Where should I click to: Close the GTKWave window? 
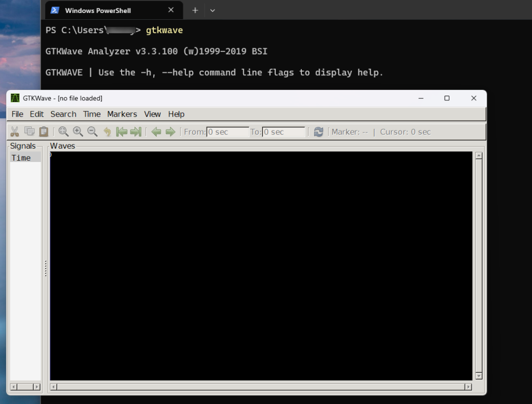pos(474,98)
